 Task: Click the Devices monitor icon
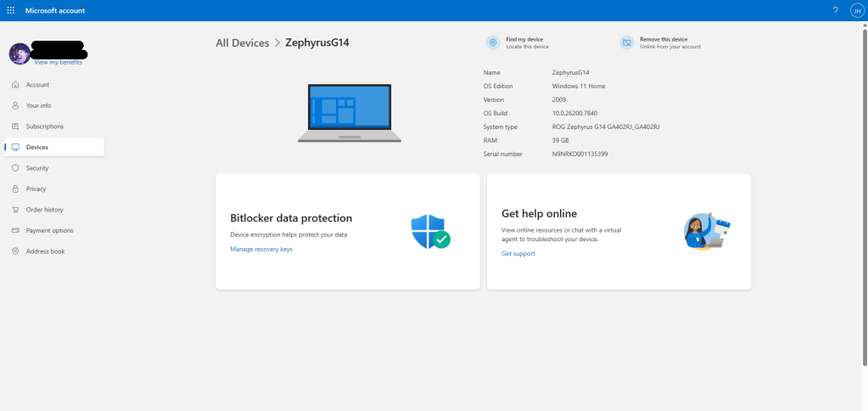tap(15, 148)
